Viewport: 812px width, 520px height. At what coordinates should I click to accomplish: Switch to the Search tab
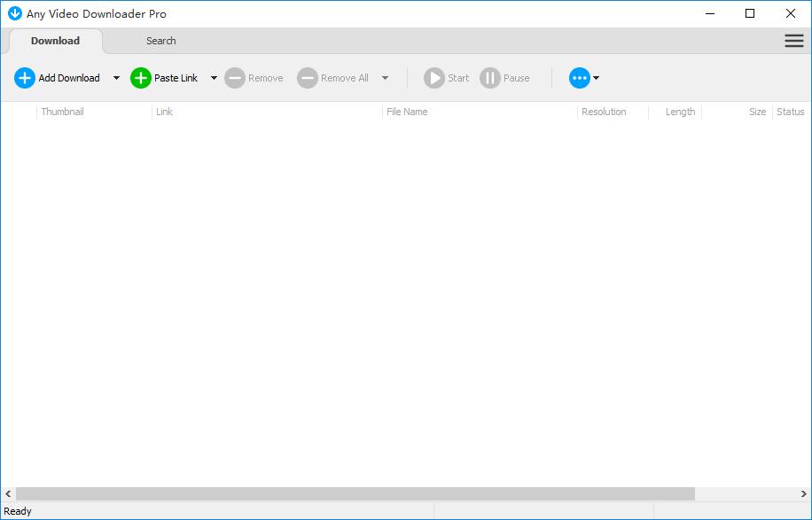pos(161,41)
